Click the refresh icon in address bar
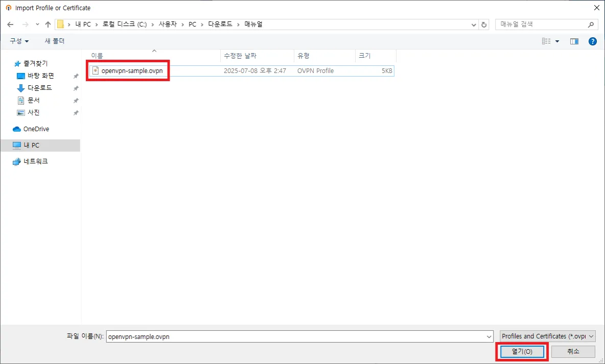 coord(483,24)
